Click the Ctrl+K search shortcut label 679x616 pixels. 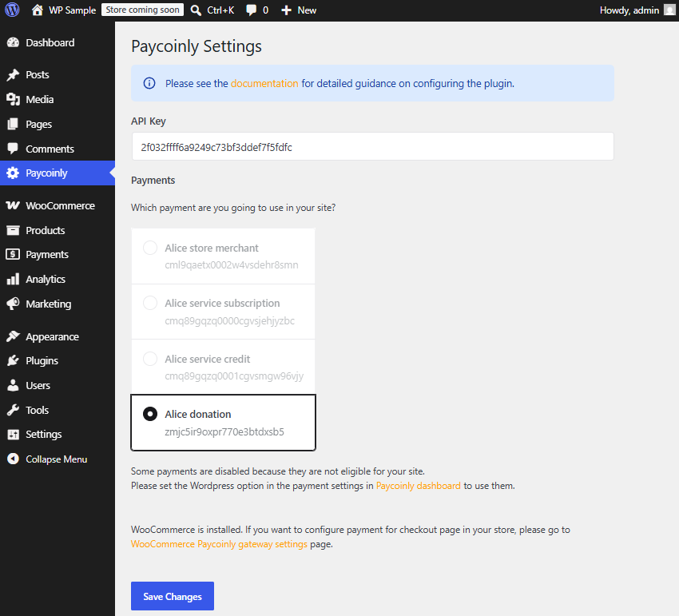(220, 10)
